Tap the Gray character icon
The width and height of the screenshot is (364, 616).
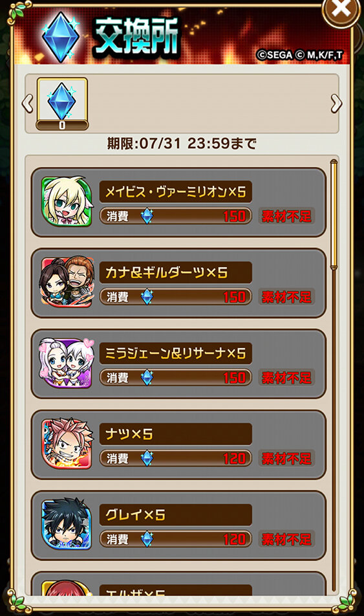point(67,525)
